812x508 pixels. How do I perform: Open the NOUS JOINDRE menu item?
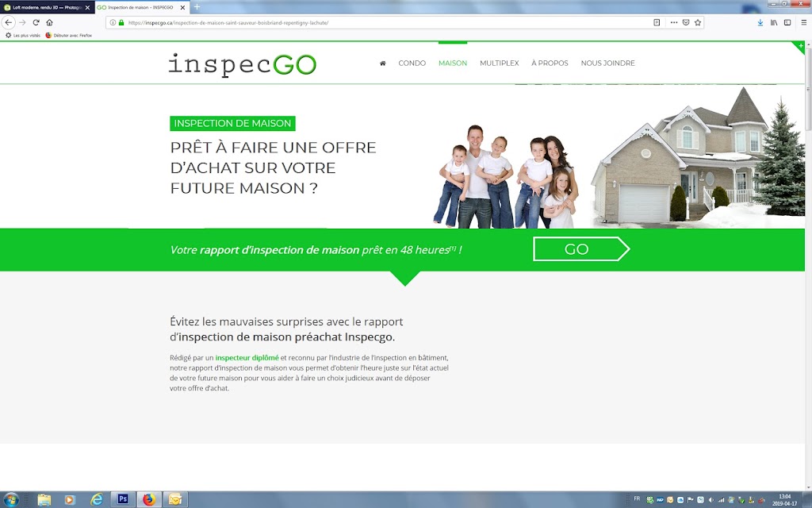pos(607,63)
